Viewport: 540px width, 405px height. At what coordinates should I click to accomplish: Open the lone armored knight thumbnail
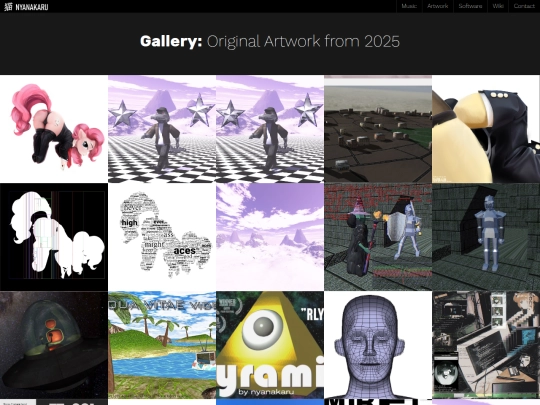point(486,237)
